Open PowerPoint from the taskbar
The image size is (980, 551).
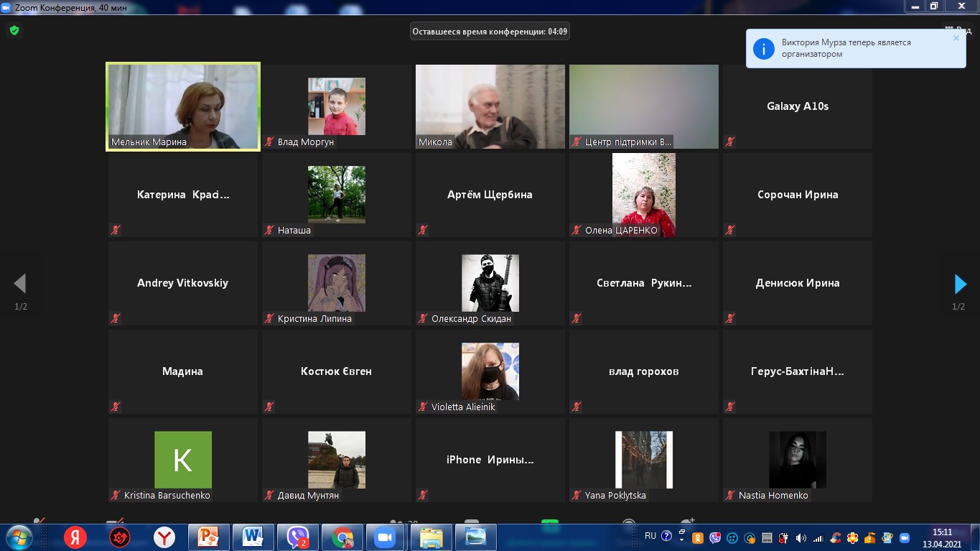tap(208, 537)
